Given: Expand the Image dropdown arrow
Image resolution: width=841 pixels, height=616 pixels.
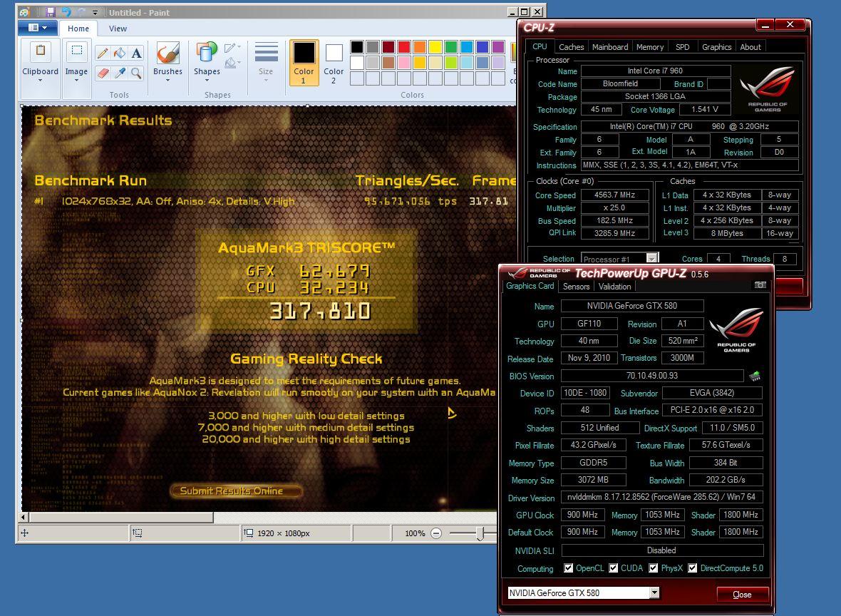Looking at the screenshot, I should click(x=76, y=81).
